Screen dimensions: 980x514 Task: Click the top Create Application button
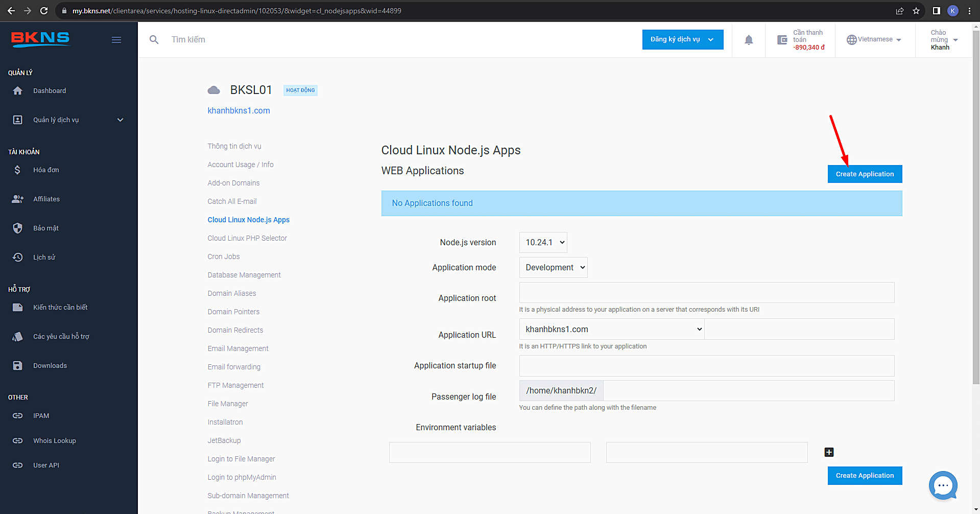pos(865,174)
